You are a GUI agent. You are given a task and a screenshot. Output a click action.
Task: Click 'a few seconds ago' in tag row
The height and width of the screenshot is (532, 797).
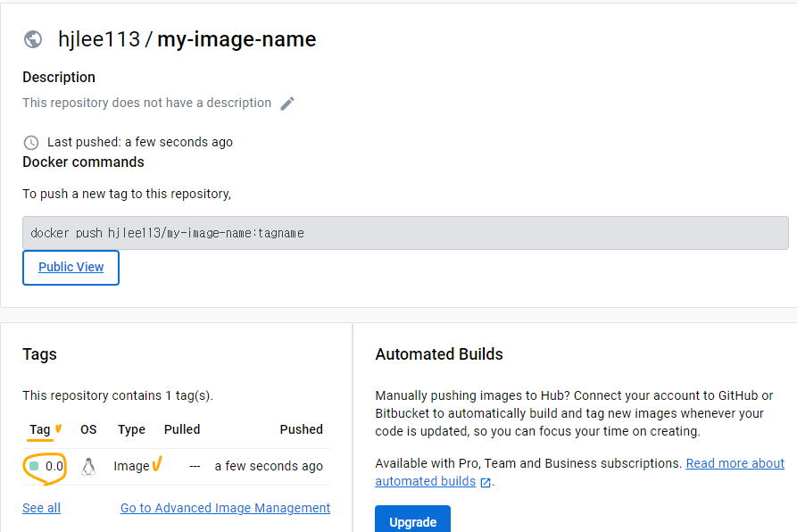[269, 466]
